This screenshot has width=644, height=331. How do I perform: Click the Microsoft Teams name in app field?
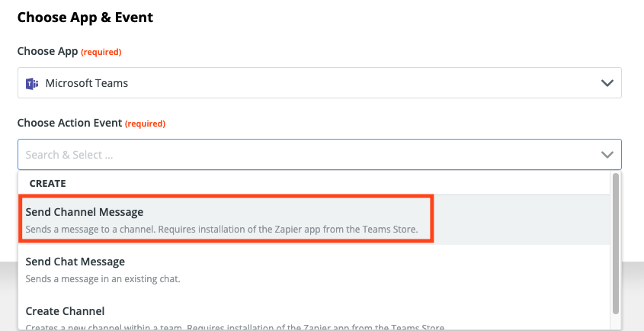pyautogui.click(x=87, y=83)
